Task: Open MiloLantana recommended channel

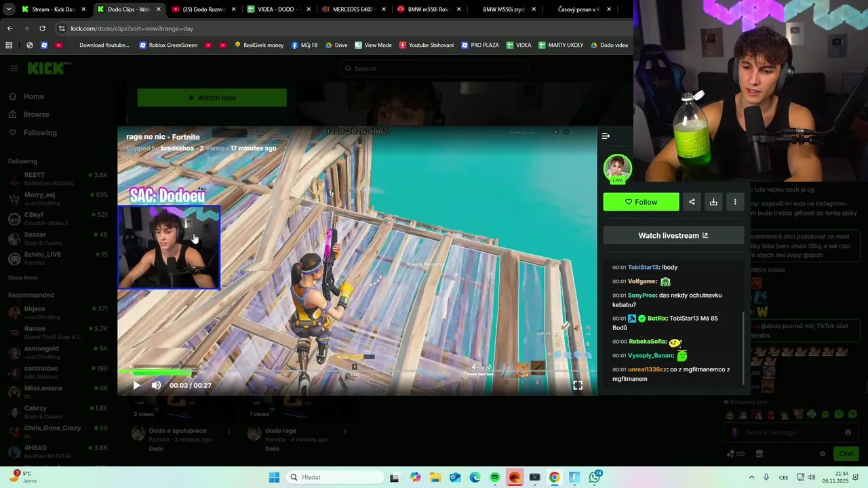Action: (x=58, y=392)
